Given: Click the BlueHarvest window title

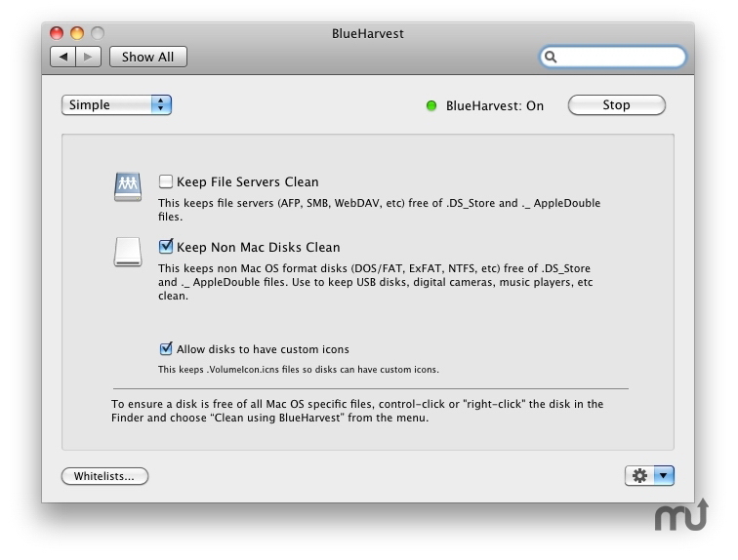Looking at the screenshot, I should [367, 34].
